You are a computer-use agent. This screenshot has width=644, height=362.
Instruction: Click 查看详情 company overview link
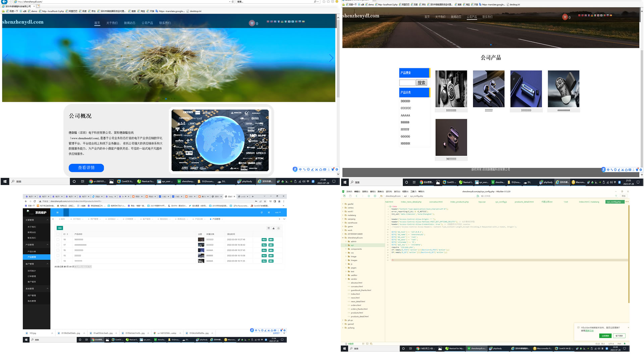pyautogui.click(x=86, y=167)
